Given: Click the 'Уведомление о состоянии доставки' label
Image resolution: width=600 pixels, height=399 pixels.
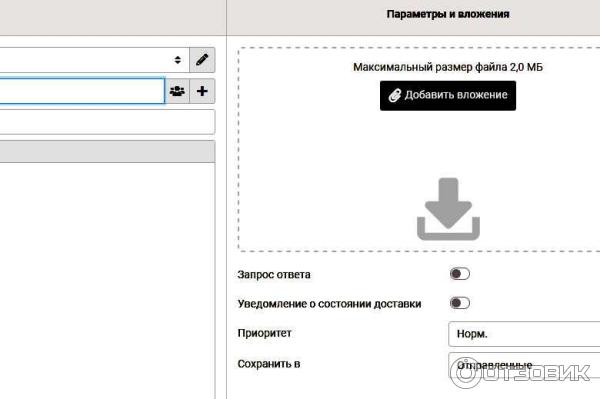Looking at the screenshot, I should (329, 304).
